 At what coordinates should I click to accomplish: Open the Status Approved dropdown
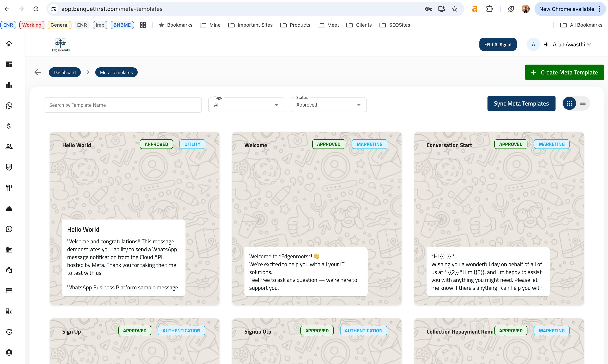(328, 105)
